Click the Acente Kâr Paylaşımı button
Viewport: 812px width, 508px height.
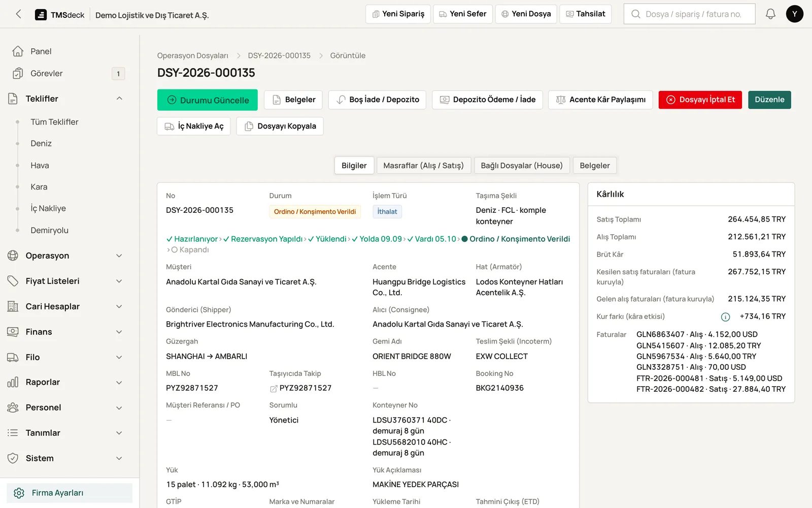601,100
